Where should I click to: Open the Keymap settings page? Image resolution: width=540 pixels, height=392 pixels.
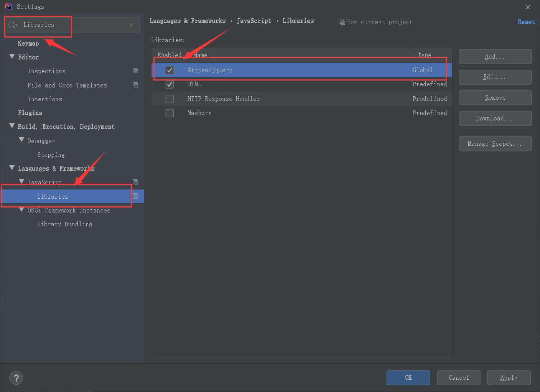coord(28,43)
